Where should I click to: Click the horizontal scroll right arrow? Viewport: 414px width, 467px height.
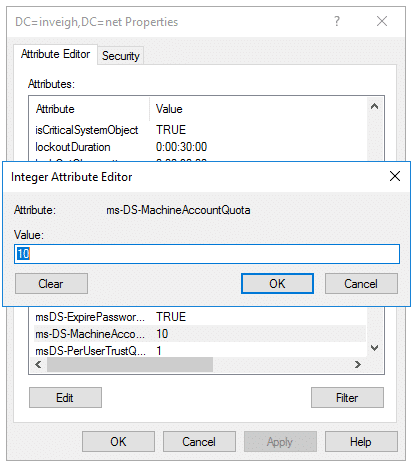tap(358, 365)
